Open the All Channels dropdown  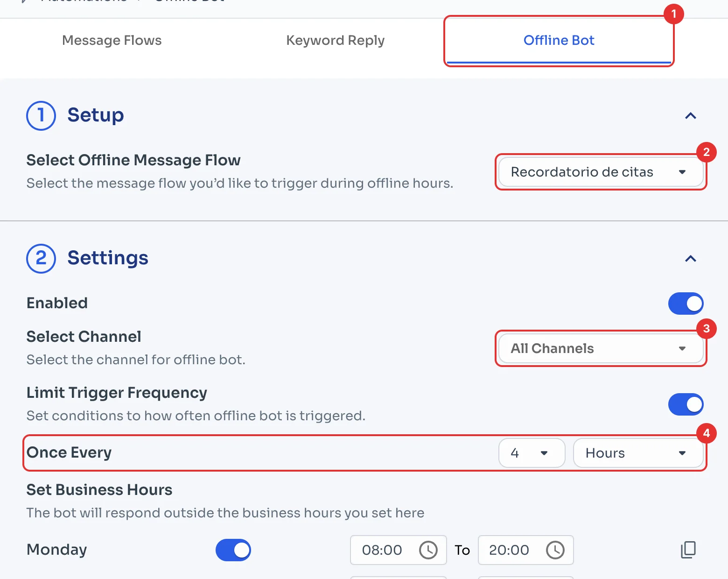(x=601, y=348)
